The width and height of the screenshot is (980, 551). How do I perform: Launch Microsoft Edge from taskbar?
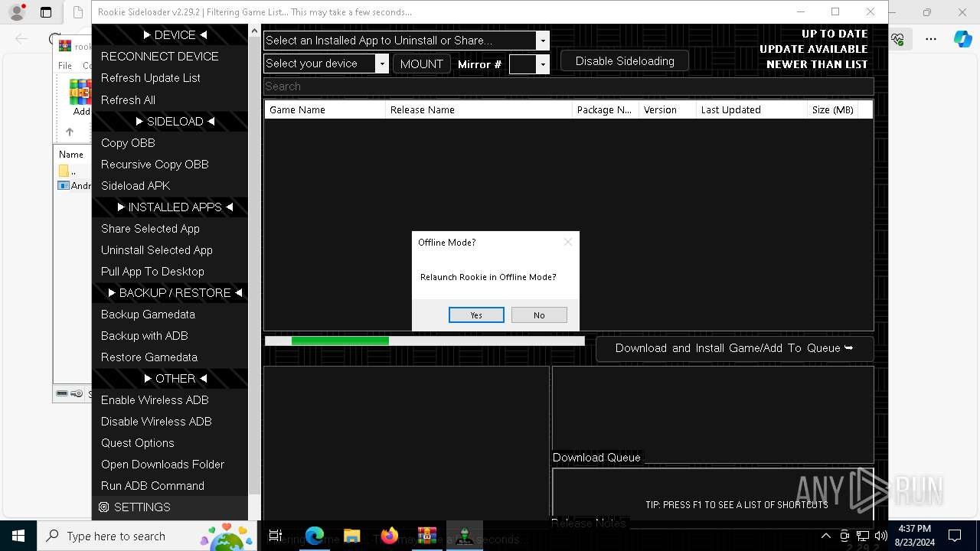coord(315,536)
